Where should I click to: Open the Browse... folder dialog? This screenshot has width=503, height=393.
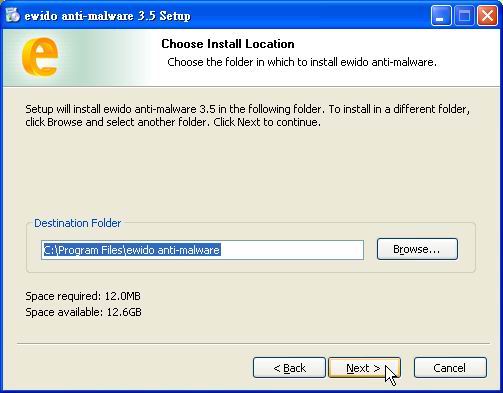(417, 249)
